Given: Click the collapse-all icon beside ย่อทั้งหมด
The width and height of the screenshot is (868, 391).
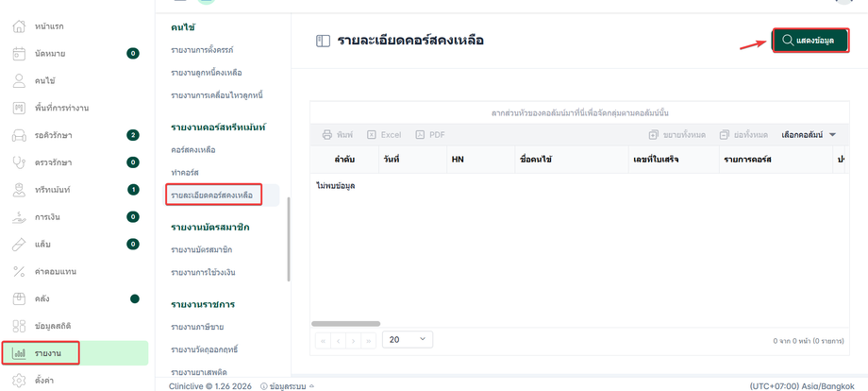Looking at the screenshot, I should [724, 134].
